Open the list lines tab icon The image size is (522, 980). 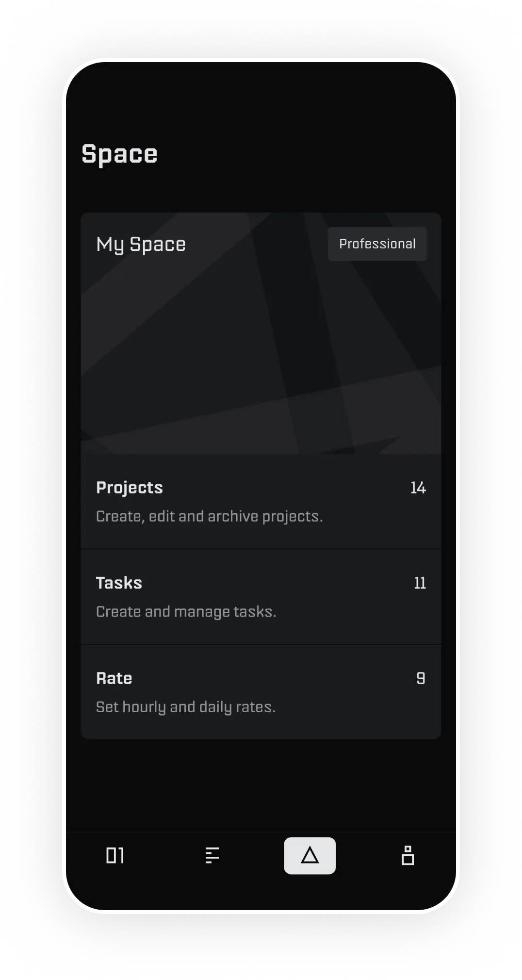tap(212, 855)
